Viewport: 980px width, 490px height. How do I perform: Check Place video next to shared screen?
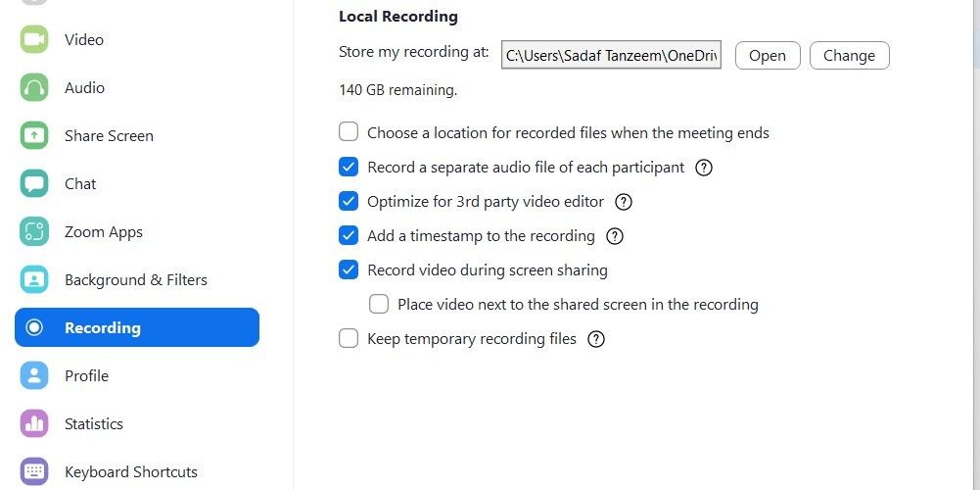pos(379,304)
